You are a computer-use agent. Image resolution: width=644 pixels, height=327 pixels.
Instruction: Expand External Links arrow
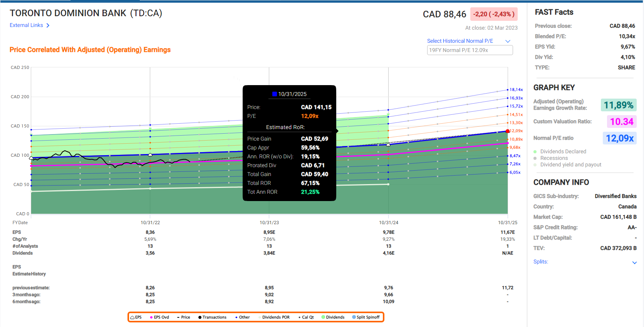(48, 25)
